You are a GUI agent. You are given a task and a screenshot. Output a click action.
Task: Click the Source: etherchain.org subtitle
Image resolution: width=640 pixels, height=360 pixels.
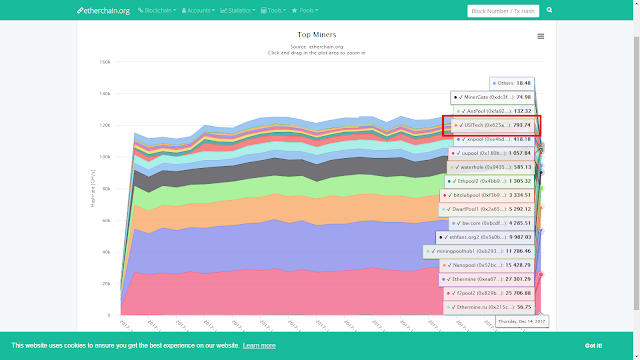tap(317, 47)
